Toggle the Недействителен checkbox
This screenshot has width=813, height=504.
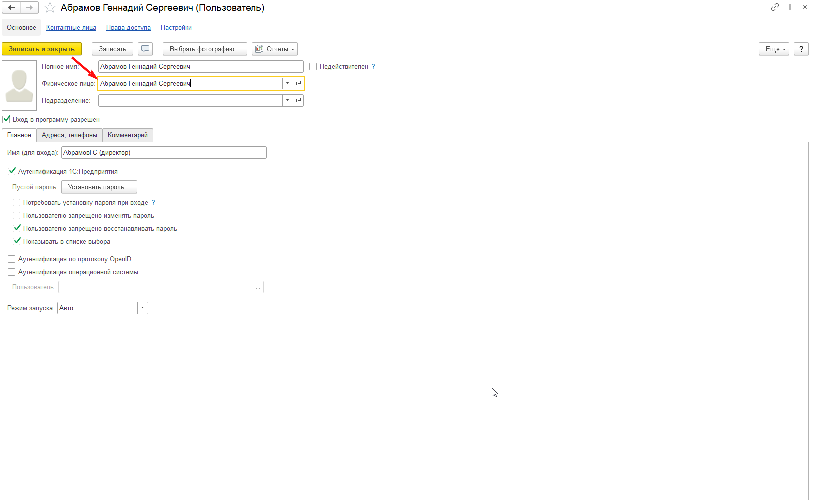pos(313,66)
